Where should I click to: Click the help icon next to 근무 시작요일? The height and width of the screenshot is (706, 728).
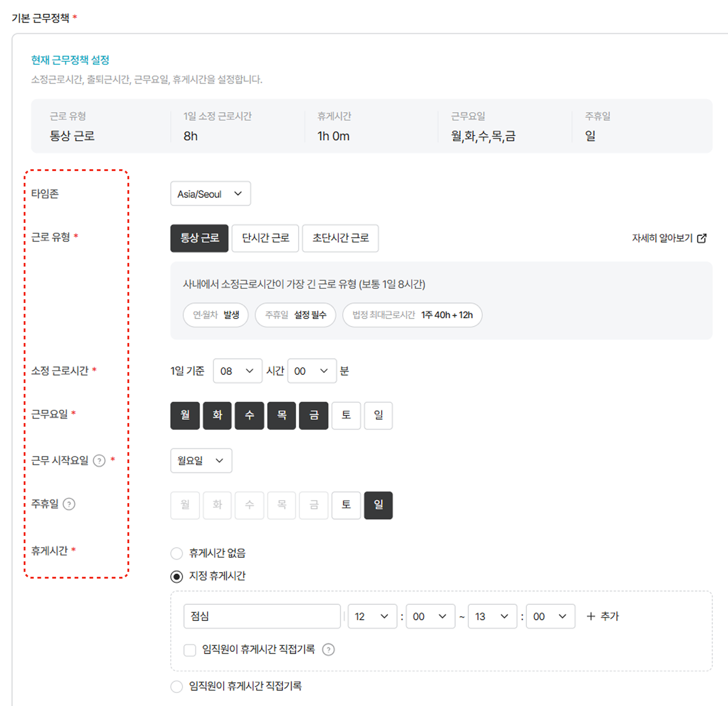[x=99, y=461]
